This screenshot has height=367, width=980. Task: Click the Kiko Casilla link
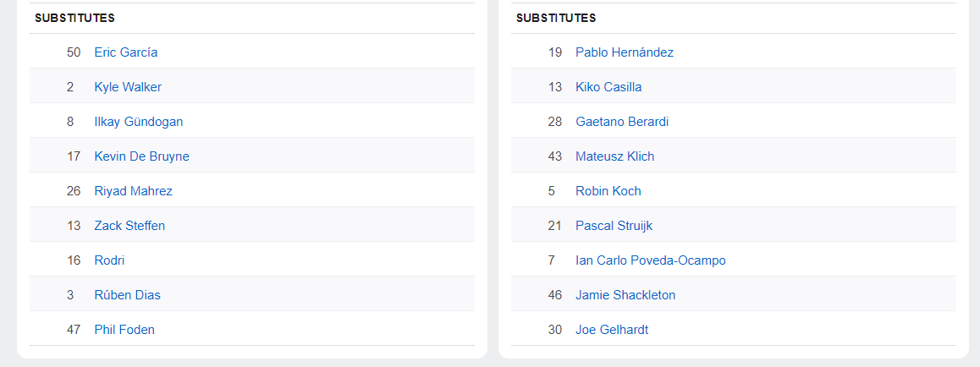pos(608,87)
